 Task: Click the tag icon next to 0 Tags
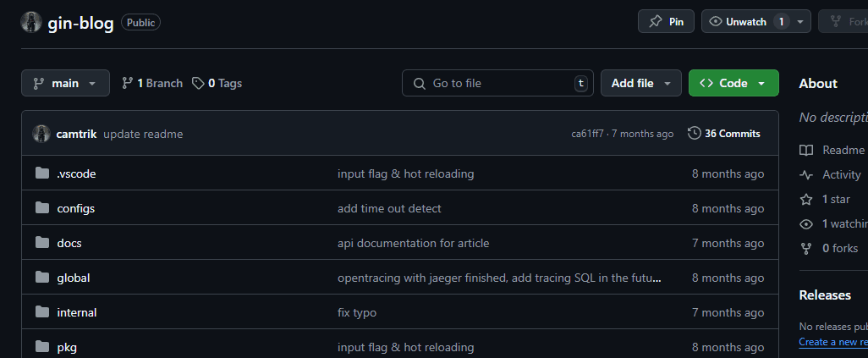click(198, 83)
